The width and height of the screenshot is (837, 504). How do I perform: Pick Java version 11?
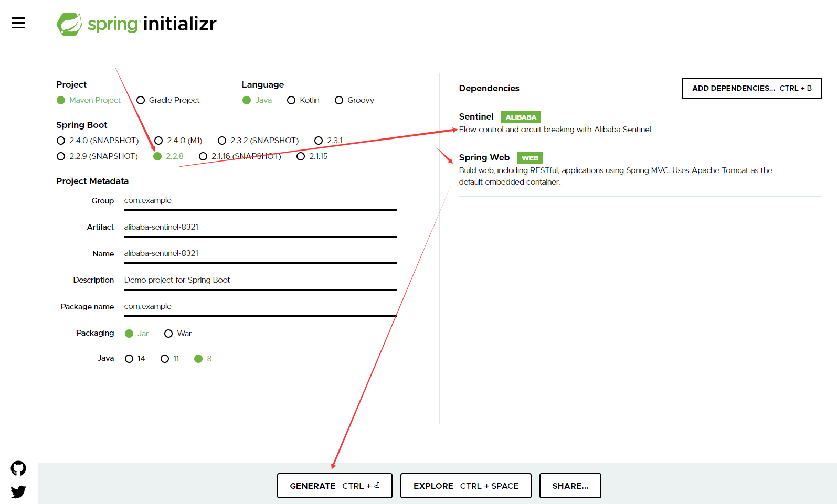170,359
